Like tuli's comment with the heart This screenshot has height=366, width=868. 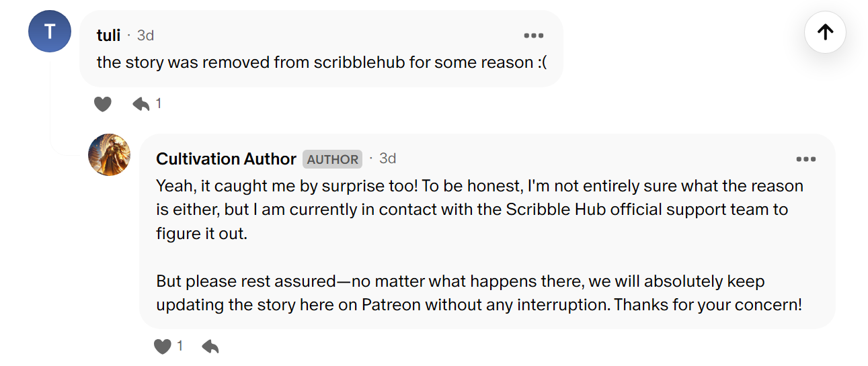click(102, 104)
